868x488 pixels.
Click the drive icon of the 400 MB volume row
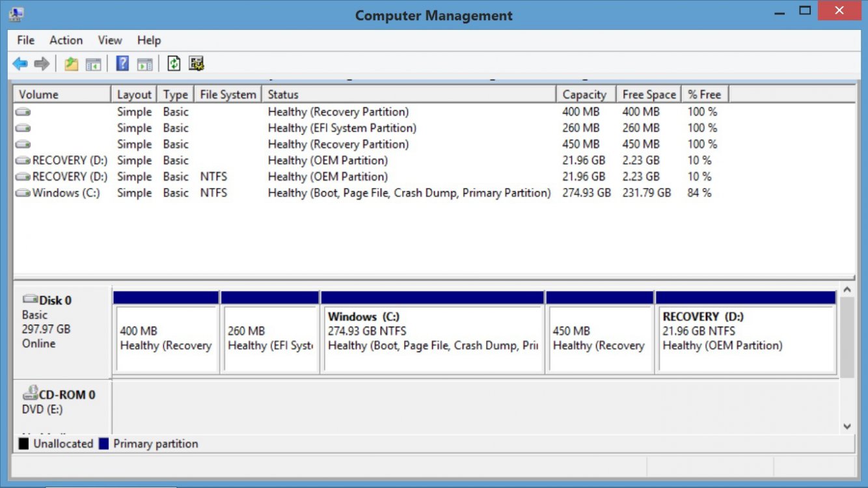23,112
